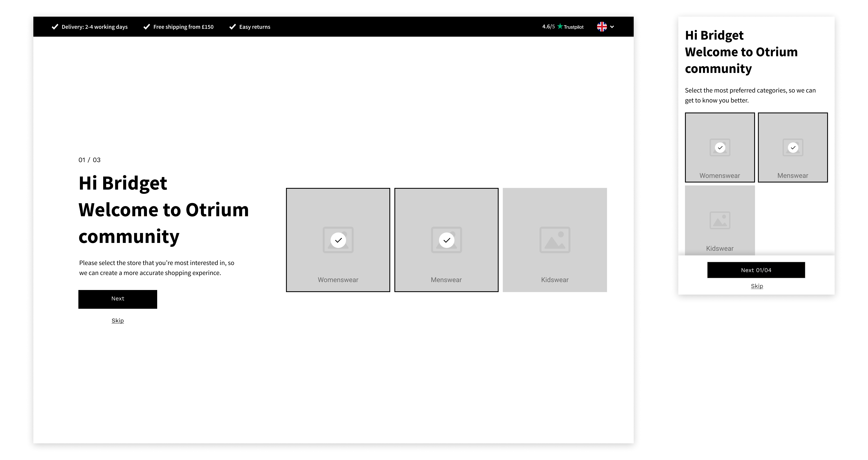Select Kidswear card in desktop view

click(x=555, y=240)
